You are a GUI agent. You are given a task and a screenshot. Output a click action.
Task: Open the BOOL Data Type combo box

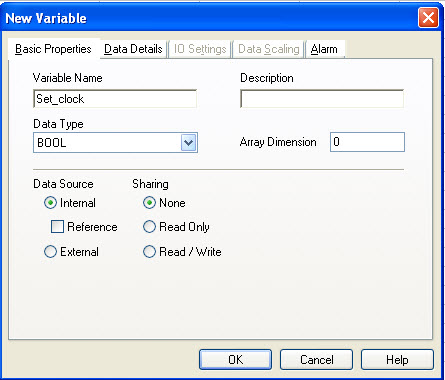tap(115, 143)
